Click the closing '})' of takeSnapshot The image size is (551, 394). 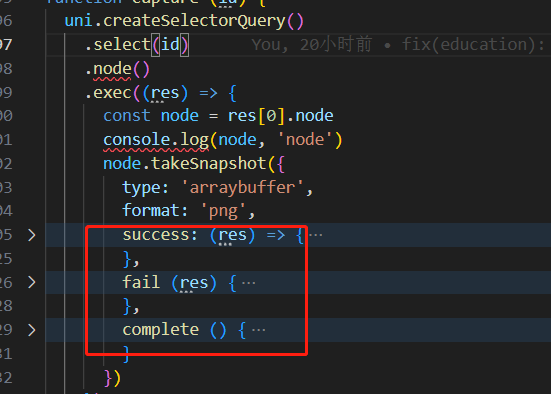112,378
